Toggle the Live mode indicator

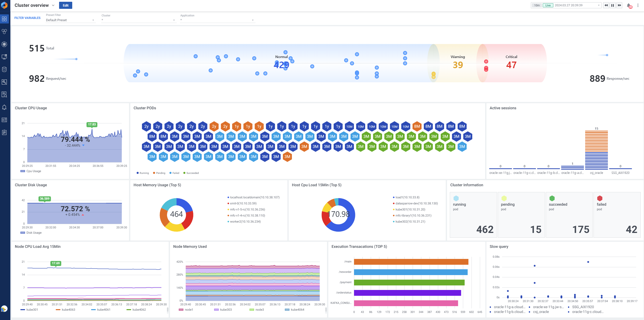point(548,5)
